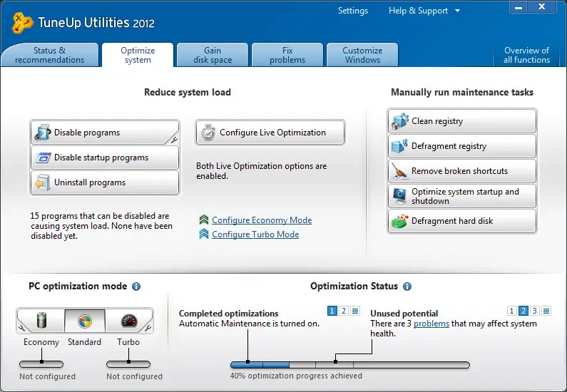
Task: Show page 1 of Completed optimizations
Action: coord(332,311)
